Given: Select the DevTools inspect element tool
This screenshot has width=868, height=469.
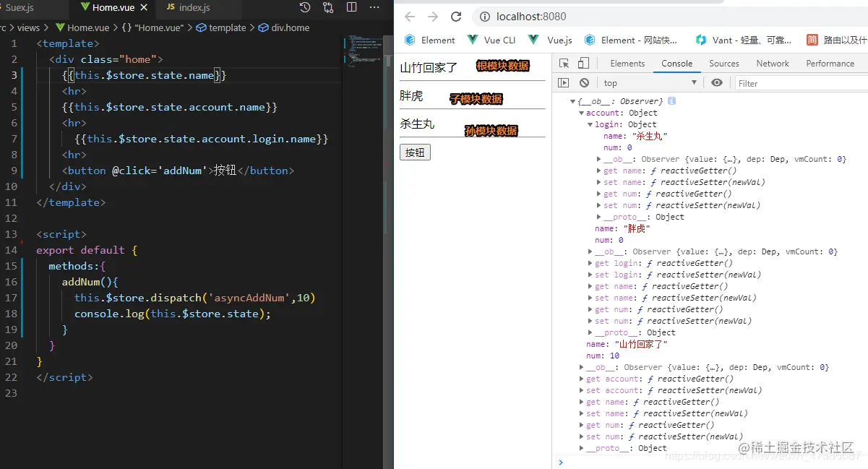Looking at the screenshot, I should pos(564,64).
